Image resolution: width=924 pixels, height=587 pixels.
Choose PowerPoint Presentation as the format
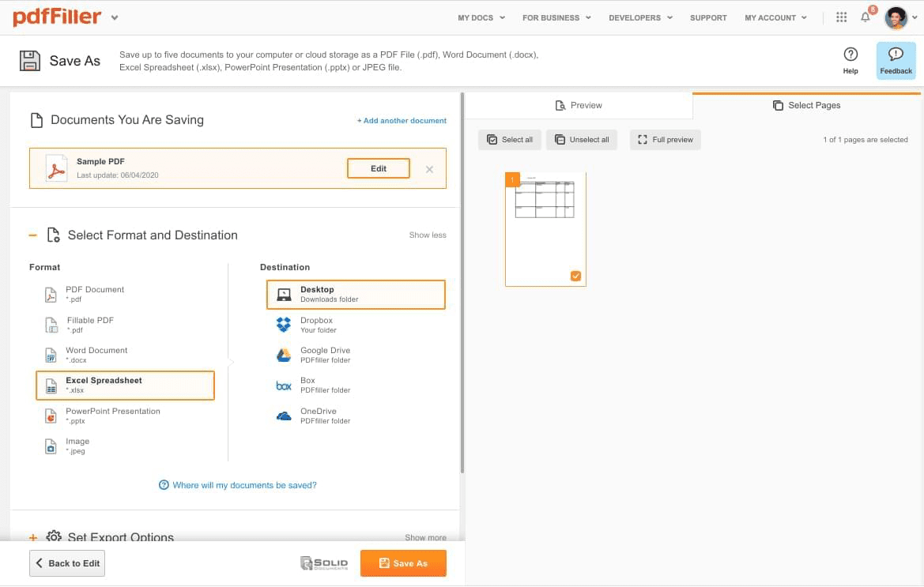pyautogui.click(x=125, y=416)
